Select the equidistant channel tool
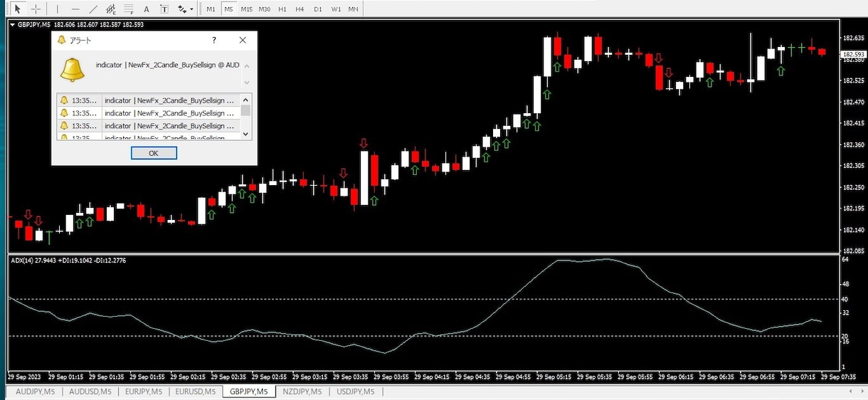The image size is (868, 400). pyautogui.click(x=111, y=9)
